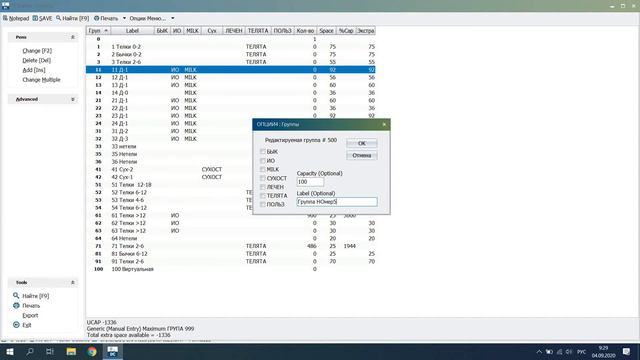640x360 pixels.
Task: Click the ТЕЛЯТА column header
Action: tap(258, 31)
